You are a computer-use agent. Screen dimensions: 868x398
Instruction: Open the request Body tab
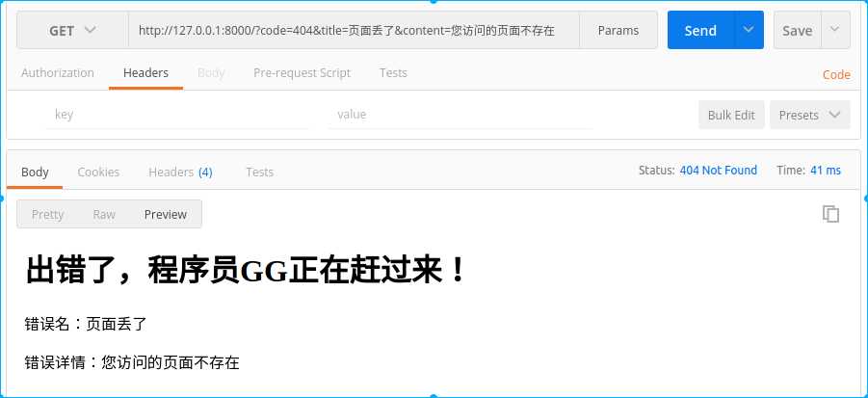[211, 73]
